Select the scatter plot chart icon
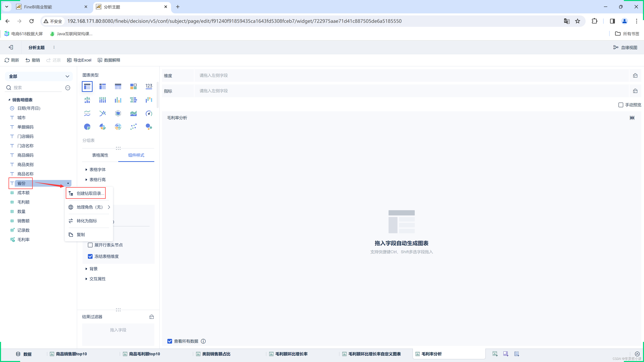The height and width of the screenshot is (362, 644). 133,127
